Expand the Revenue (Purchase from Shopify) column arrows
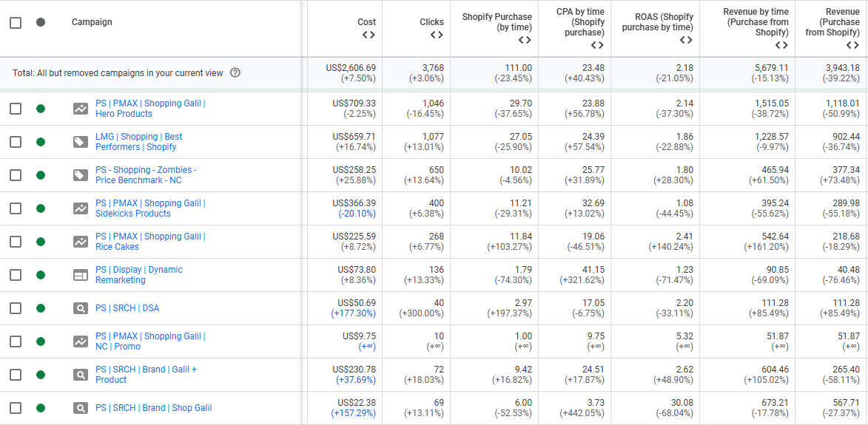 853,45
